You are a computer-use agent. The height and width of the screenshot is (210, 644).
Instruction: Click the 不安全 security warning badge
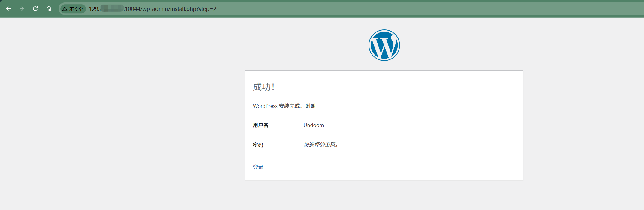[x=73, y=9]
